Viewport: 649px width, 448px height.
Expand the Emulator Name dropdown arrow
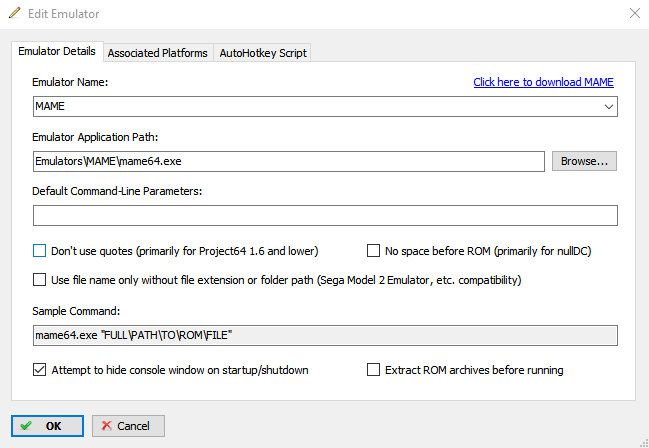[x=608, y=106]
